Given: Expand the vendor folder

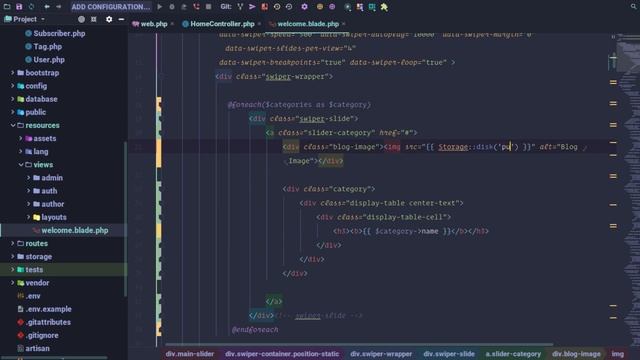Looking at the screenshot, I should point(13,283).
